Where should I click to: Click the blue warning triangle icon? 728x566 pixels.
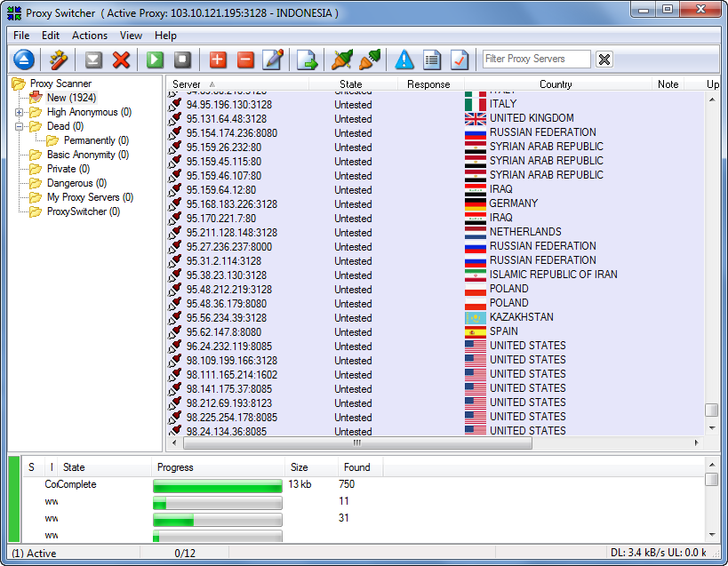(404, 60)
